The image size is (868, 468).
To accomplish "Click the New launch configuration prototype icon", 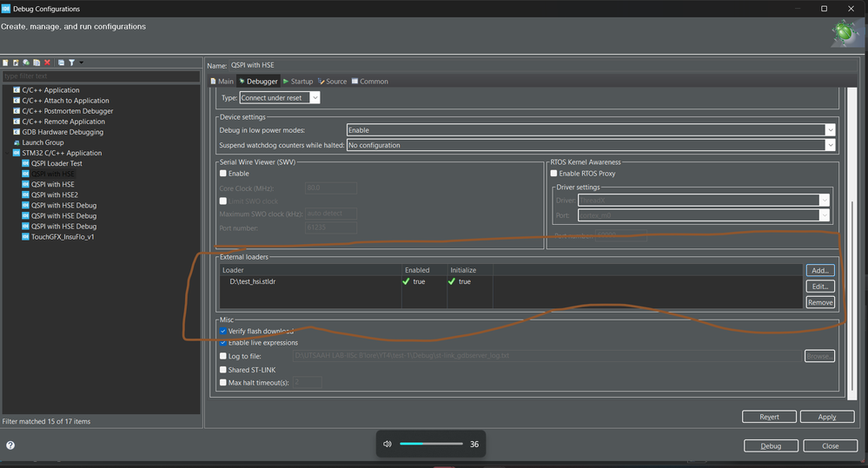I will pos(16,63).
